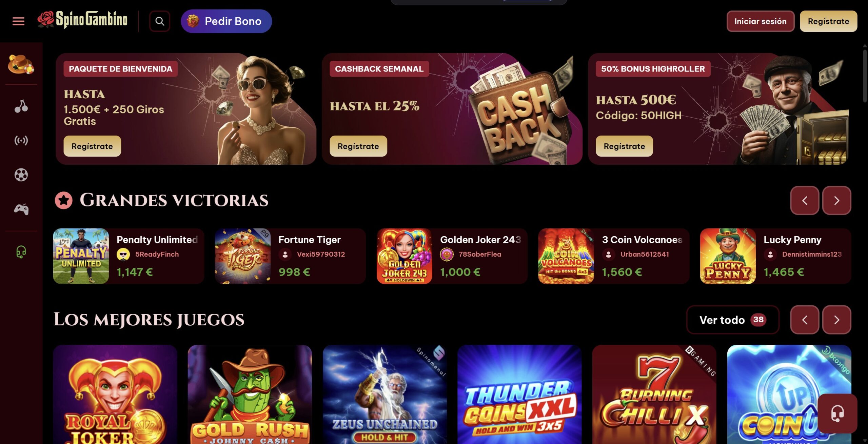
Task: Click Regístrate on Cashback Semanal banner
Action: click(x=358, y=146)
